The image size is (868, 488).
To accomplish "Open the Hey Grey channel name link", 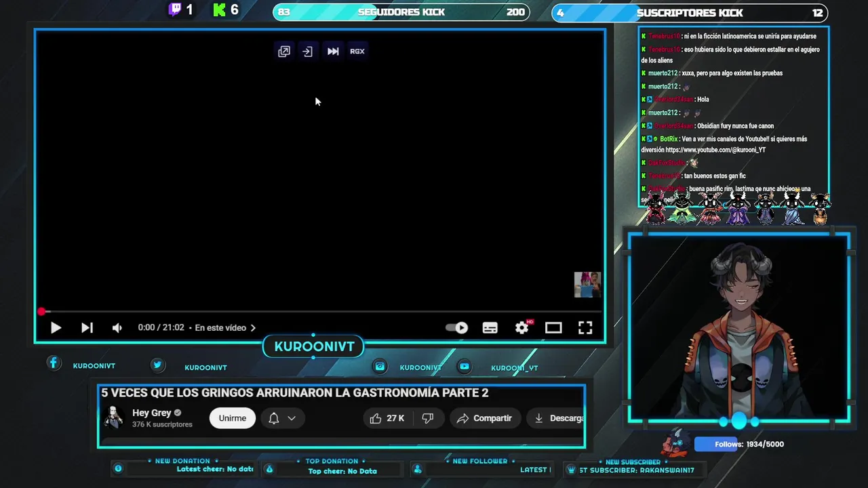I will pyautogui.click(x=152, y=413).
